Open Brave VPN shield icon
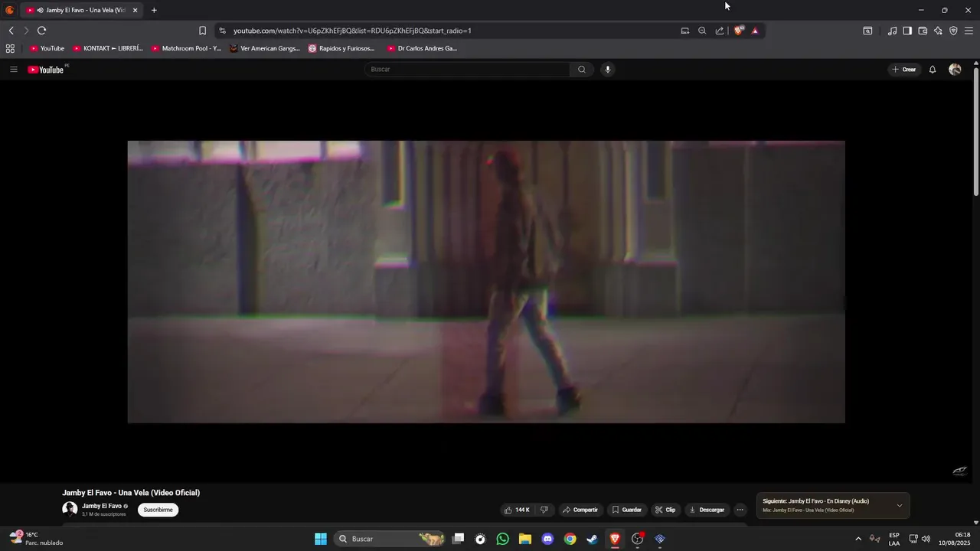Viewport: 980px width, 551px height. point(953,31)
